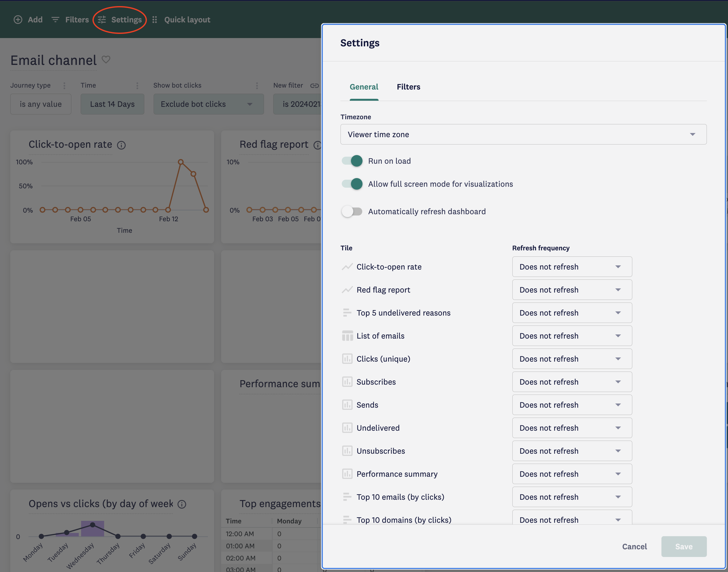Screen dimensions: 728x572
Task: Click the Quick layout grid icon
Action: pos(155,20)
